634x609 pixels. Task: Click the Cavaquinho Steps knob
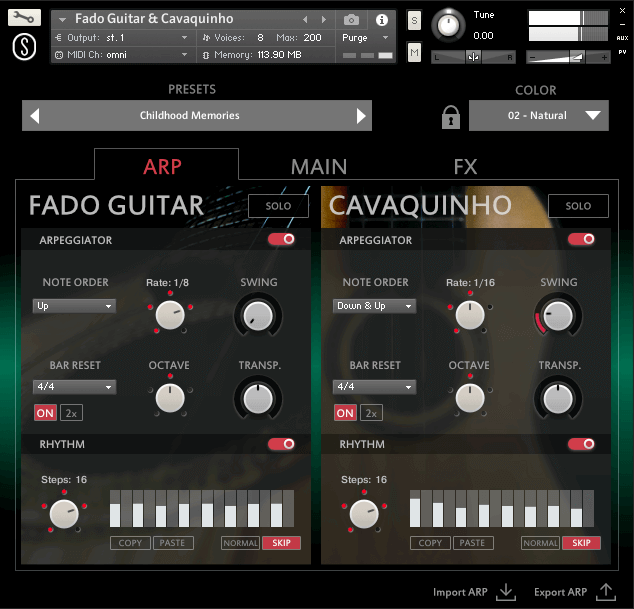364,514
